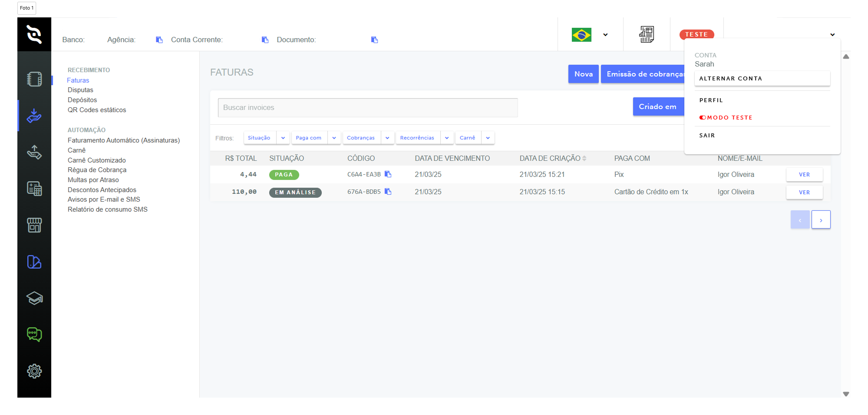Copy the Documento value
This screenshot has height=415, width=868.
[375, 40]
